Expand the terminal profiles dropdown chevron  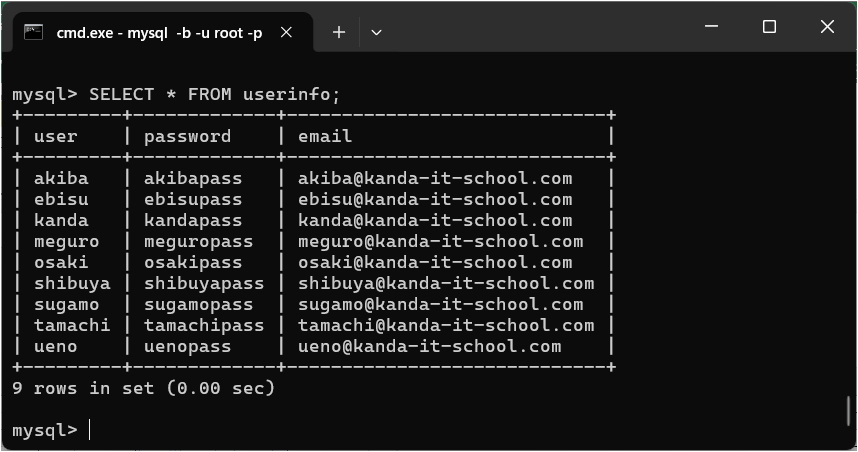[376, 32]
